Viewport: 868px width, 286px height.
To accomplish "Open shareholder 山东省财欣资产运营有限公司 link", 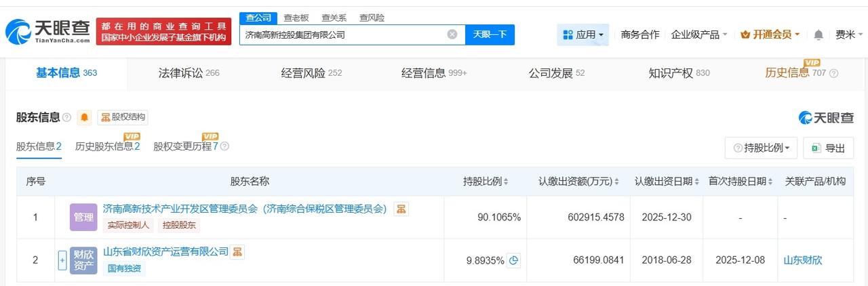I will click(x=165, y=251).
